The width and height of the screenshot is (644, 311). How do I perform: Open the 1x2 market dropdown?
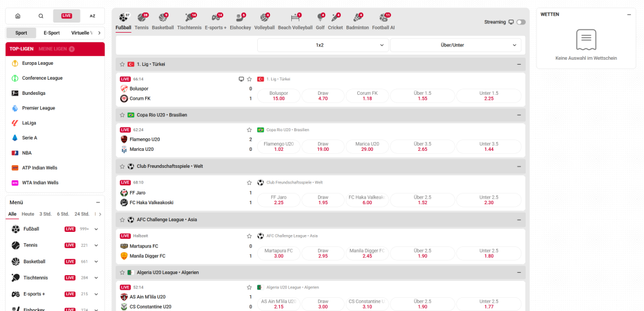323,45
